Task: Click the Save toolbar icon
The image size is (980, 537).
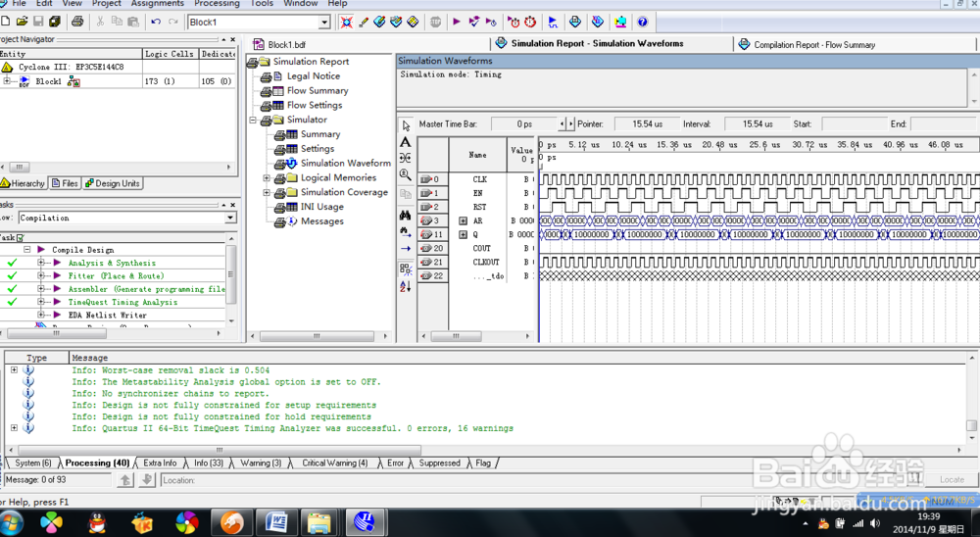Action: [x=38, y=22]
